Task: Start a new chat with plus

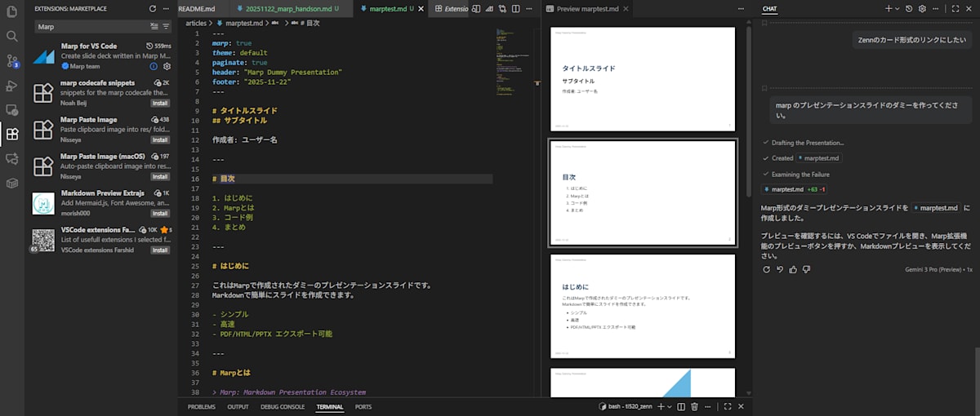Action: point(889,8)
